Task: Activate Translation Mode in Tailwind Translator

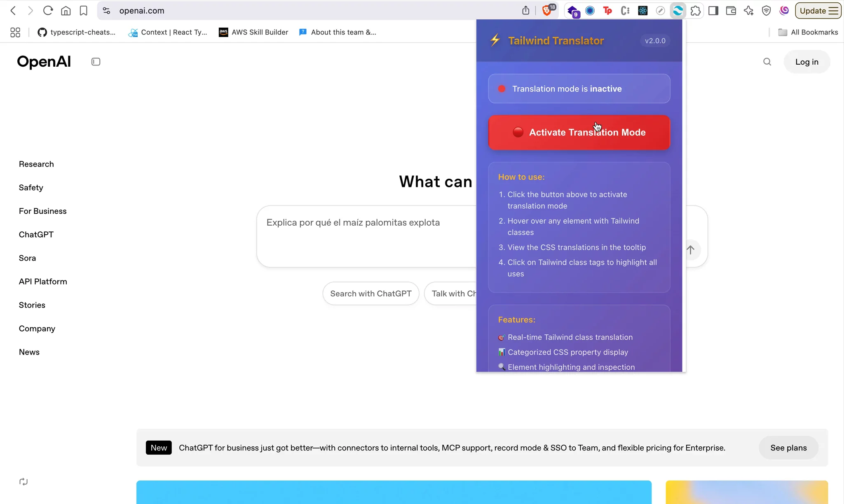Action: pos(579,133)
